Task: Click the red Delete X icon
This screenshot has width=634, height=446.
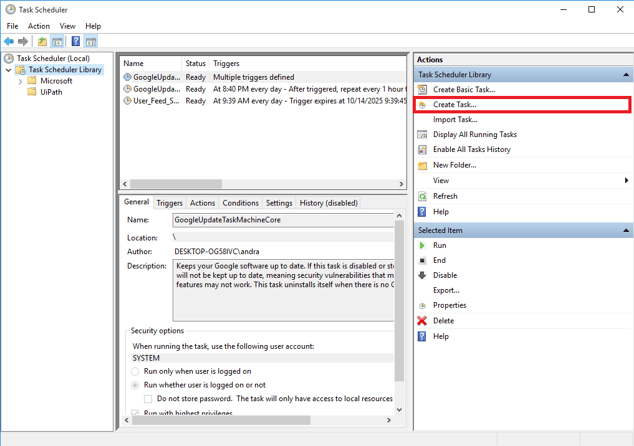Action: click(422, 321)
